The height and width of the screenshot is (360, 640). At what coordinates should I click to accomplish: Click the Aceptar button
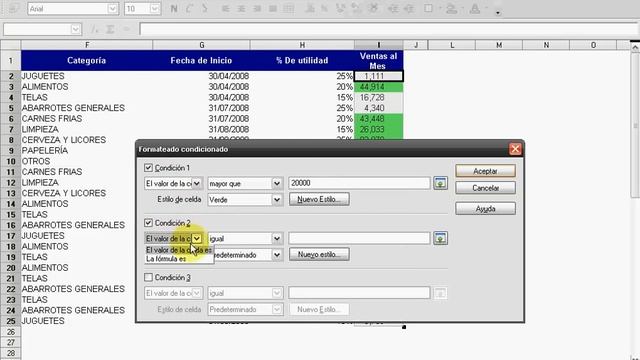coord(485,171)
